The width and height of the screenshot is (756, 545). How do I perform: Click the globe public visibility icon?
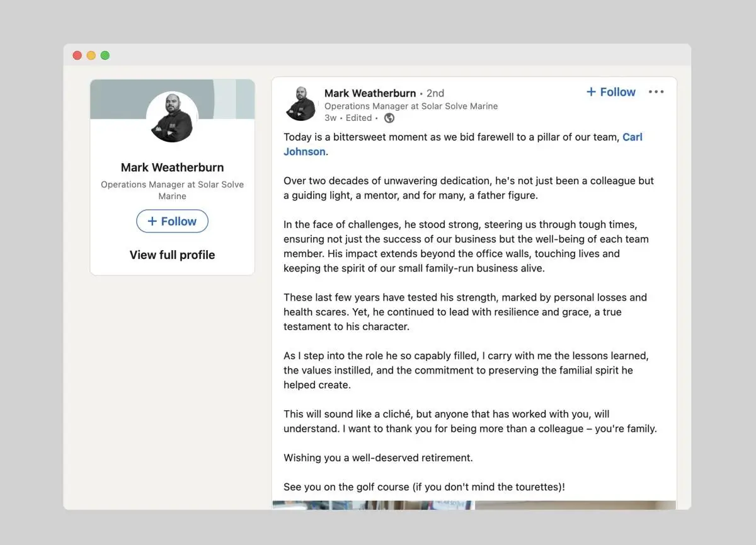coord(389,118)
